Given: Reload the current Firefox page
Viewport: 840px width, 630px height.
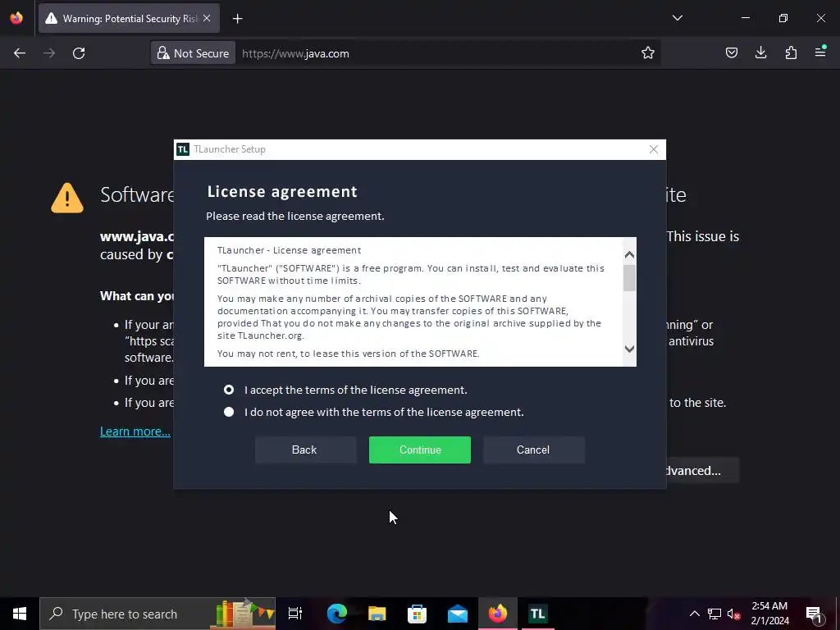Looking at the screenshot, I should pos(79,53).
